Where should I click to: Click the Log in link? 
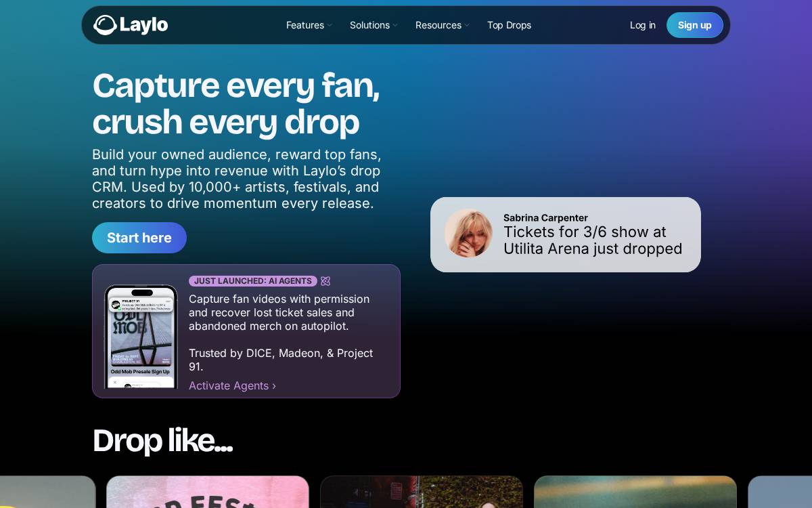[x=643, y=25]
